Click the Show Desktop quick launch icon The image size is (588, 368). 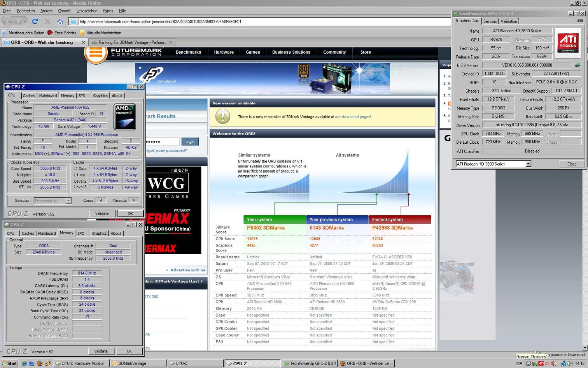[32, 363]
